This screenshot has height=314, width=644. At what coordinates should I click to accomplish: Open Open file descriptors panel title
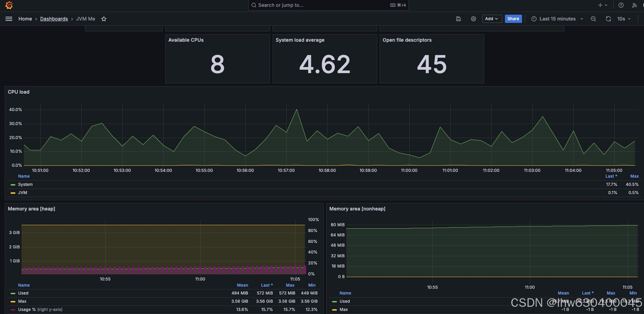pyautogui.click(x=407, y=40)
